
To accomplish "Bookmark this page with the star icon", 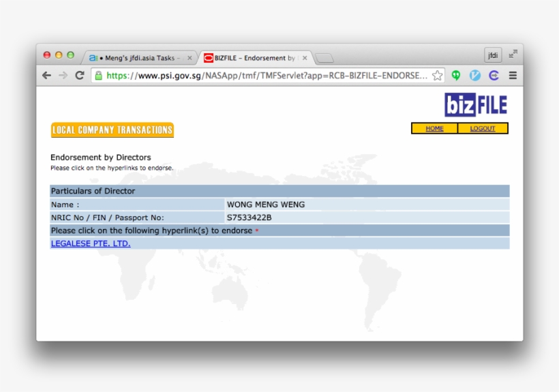I will (437, 76).
